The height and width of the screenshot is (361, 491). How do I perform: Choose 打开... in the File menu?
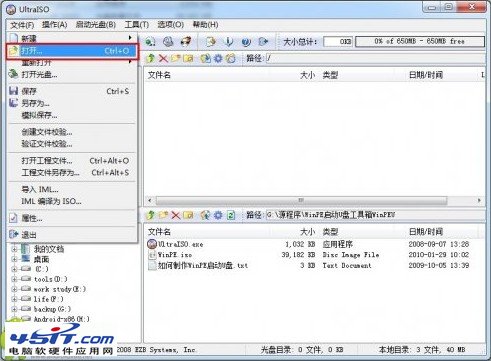coord(72,51)
